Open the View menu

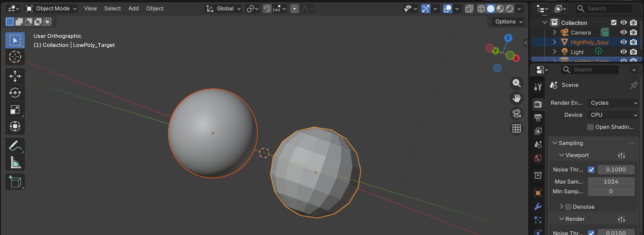click(90, 9)
